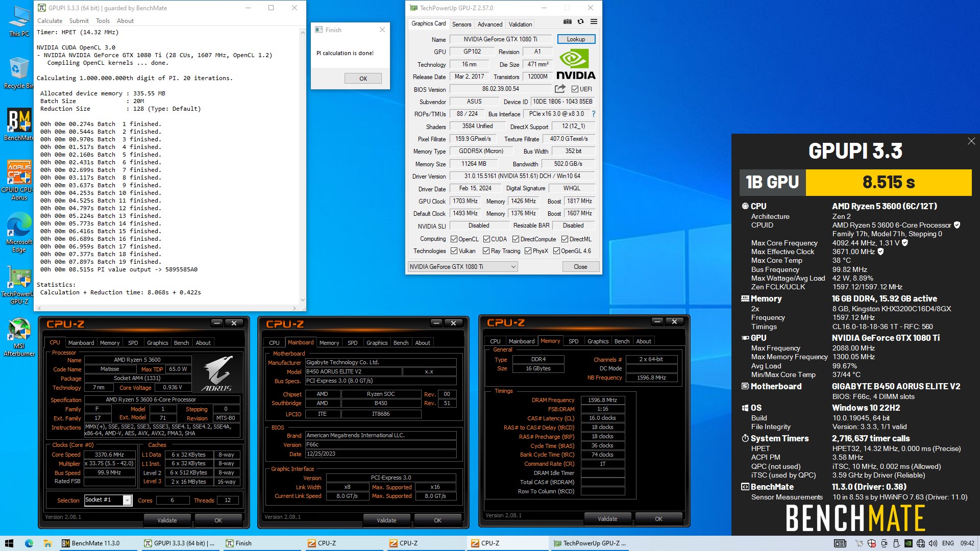The width and height of the screenshot is (980, 551).
Task: Click the network globe tray icon
Action: point(921,543)
